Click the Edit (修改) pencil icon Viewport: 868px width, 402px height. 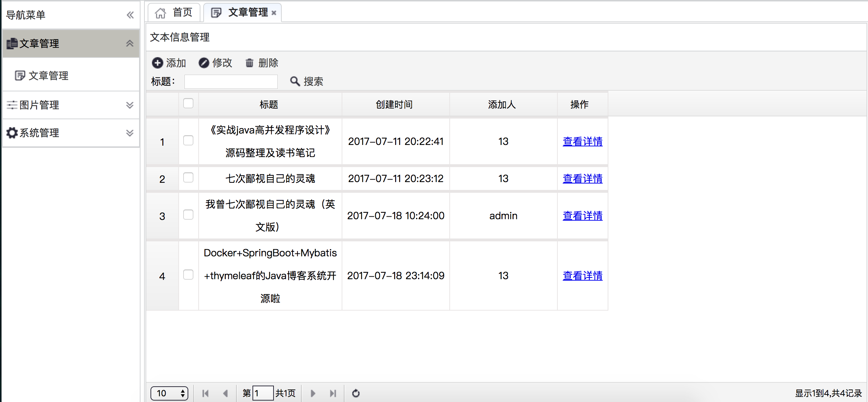pyautogui.click(x=204, y=63)
